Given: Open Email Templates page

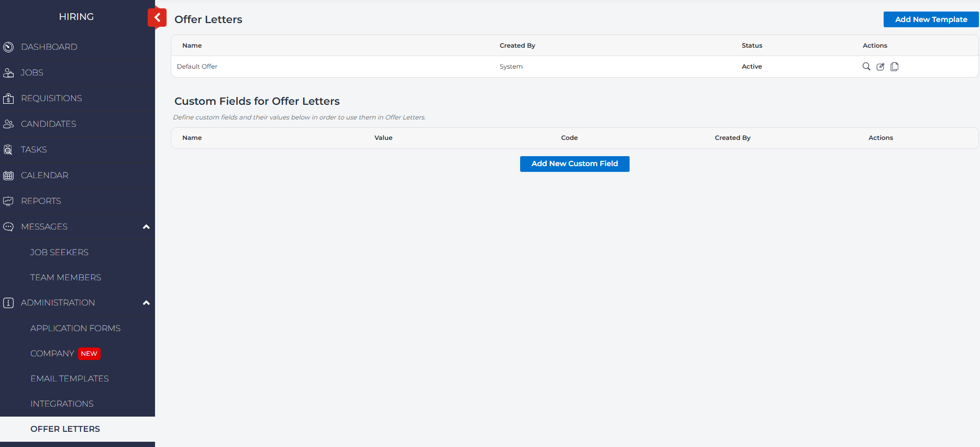Looking at the screenshot, I should (x=70, y=379).
